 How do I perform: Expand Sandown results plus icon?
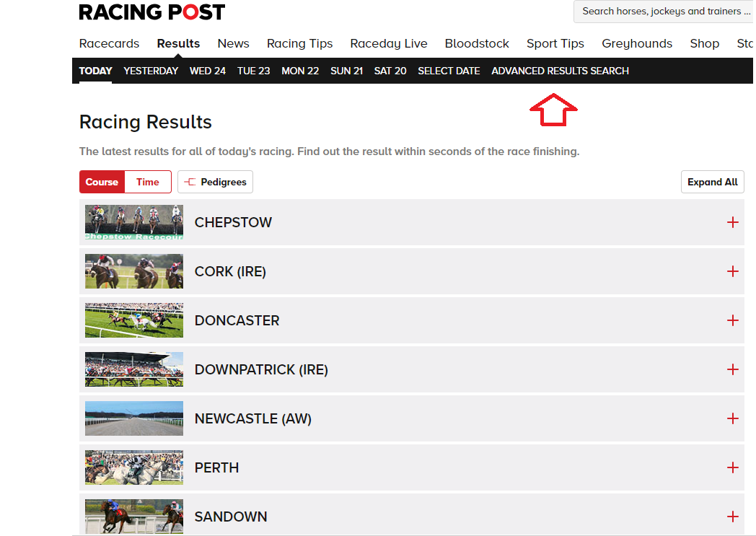point(732,517)
